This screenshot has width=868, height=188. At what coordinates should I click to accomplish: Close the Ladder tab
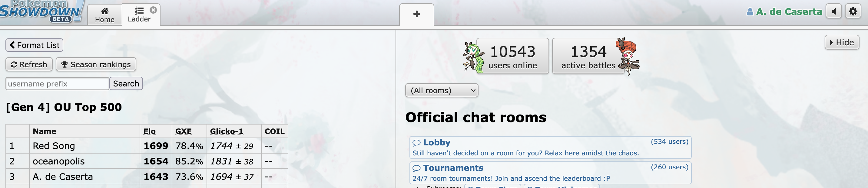pos(153,10)
